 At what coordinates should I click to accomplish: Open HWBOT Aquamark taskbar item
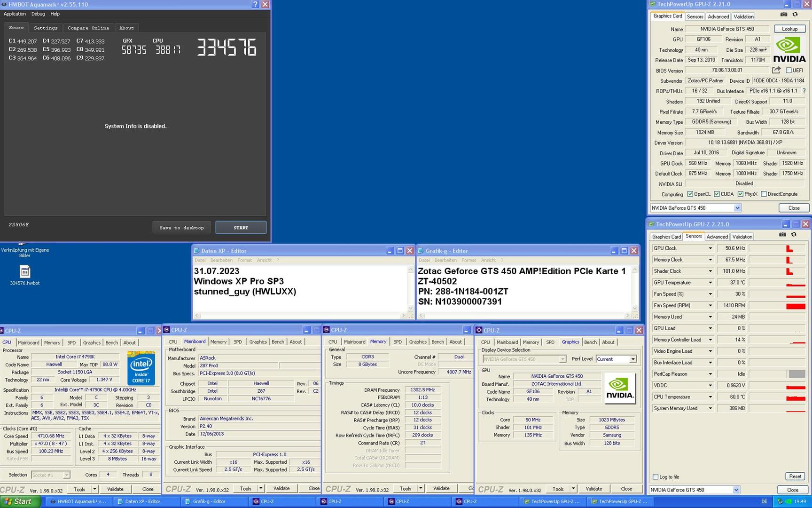[x=78, y=501]
